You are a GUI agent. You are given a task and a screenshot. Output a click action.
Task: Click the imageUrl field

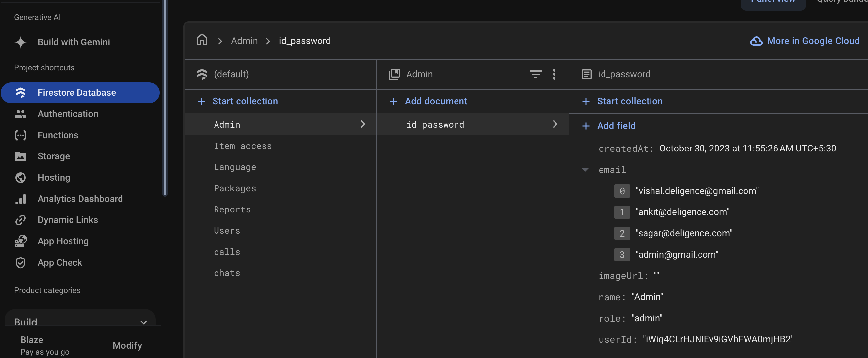(x=628, y=276)
